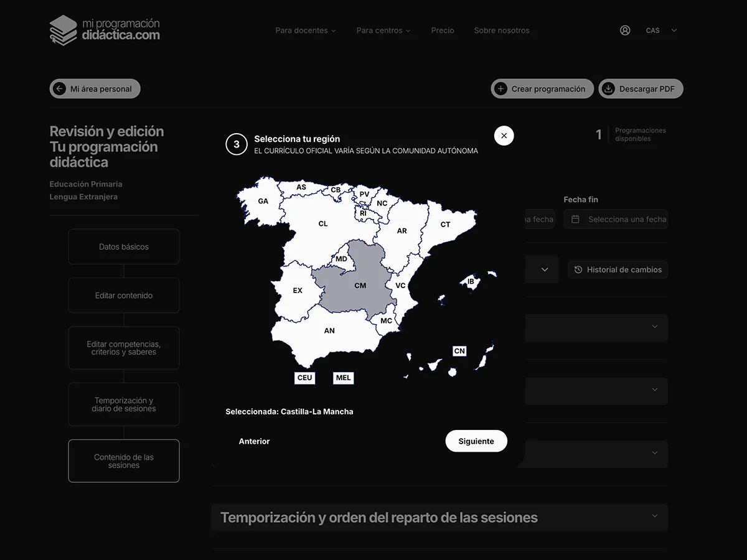Click the back arrow icon in Mi área personal
Screen dimensions: 747x560
click(x=60, y=89)
